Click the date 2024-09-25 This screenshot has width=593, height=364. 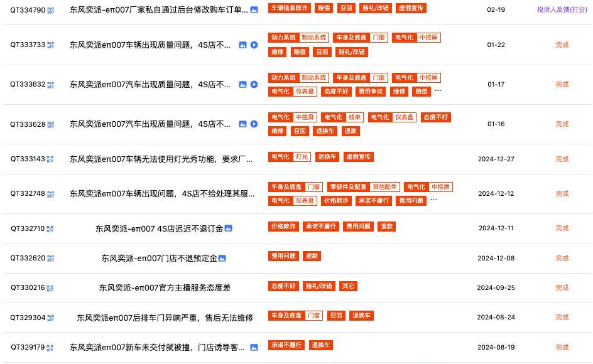click(496, 288)
